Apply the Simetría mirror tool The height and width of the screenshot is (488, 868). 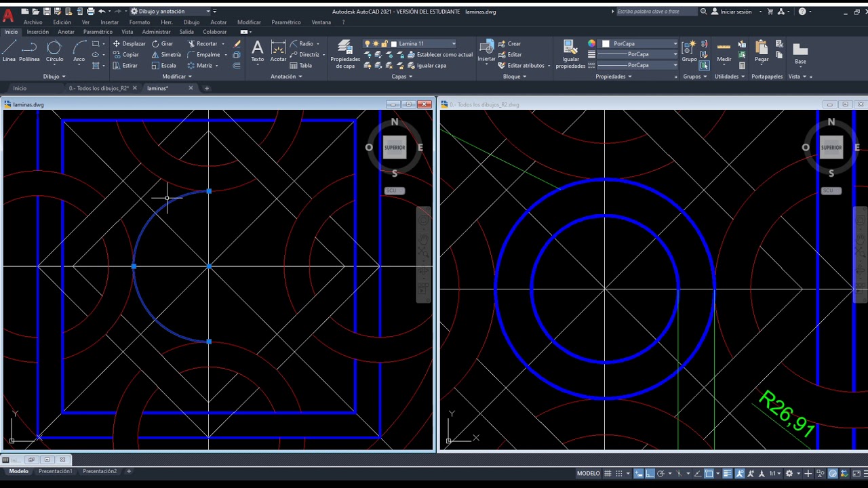click(x=166, y=54)
